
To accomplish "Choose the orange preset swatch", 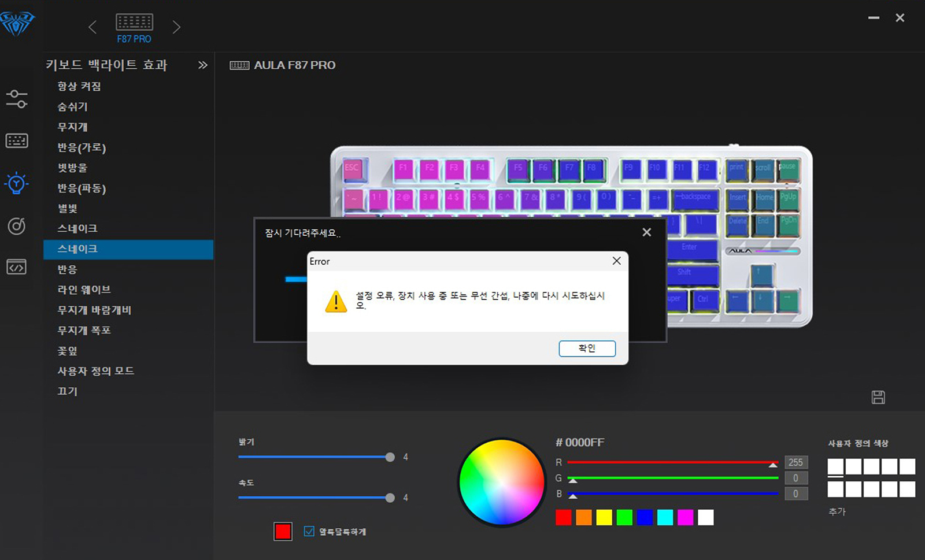I will click(x=584, y=517).
